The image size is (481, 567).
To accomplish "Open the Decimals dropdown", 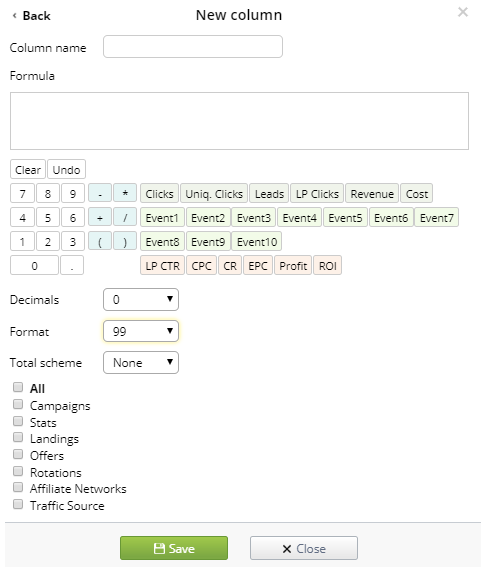I will pyautogui.click(x=141, y=299).
